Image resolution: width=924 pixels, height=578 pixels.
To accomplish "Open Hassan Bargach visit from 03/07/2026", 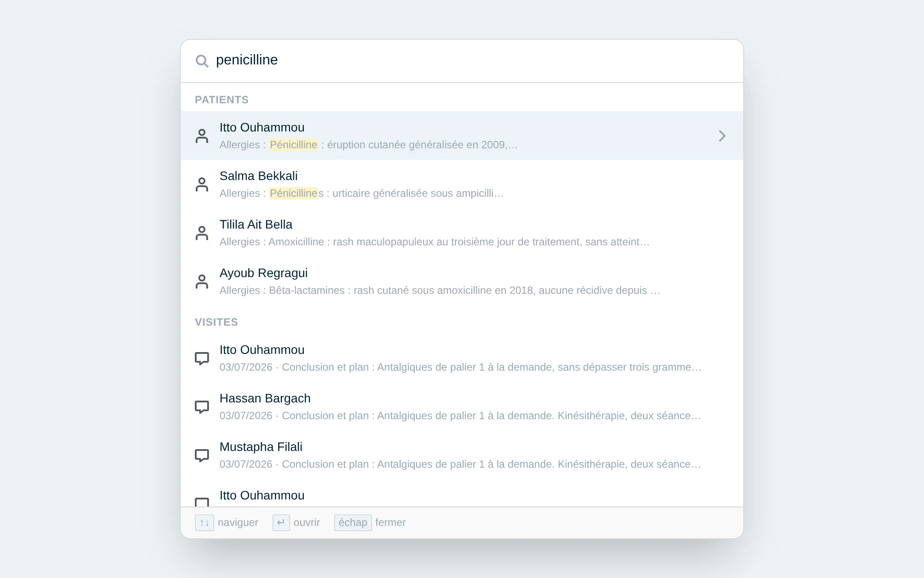I will [462, 406].
